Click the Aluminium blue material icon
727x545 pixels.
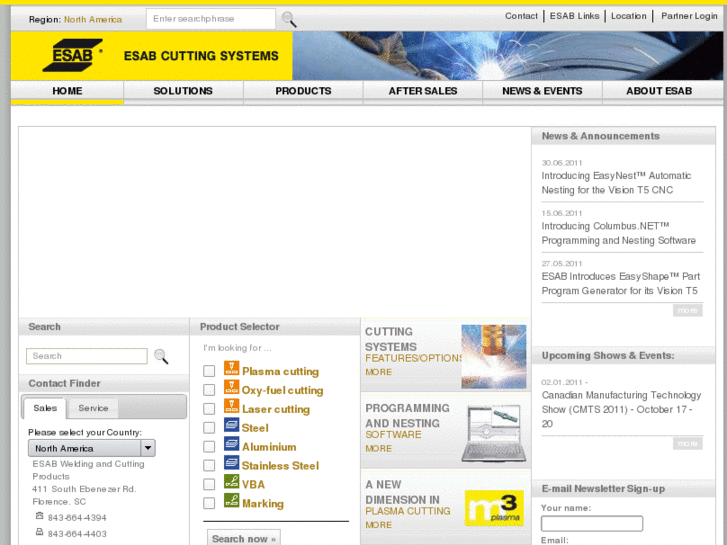click(231, 444)
